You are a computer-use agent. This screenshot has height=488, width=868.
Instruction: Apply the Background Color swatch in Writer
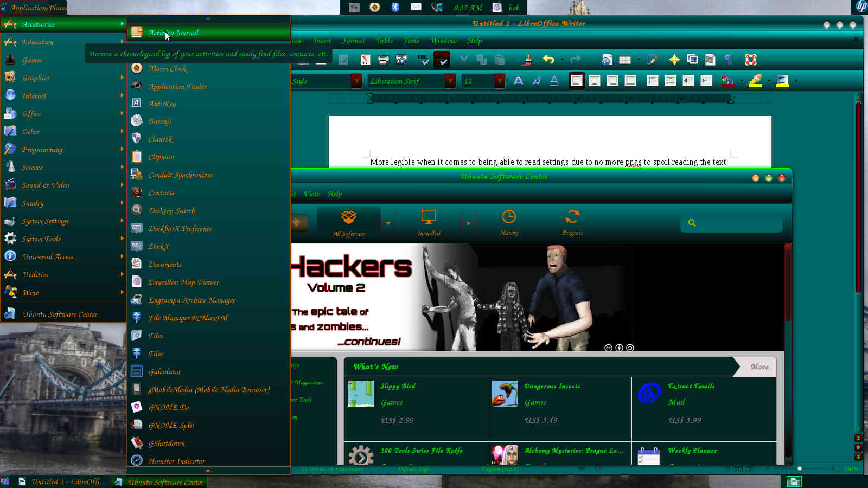(782, 81)
